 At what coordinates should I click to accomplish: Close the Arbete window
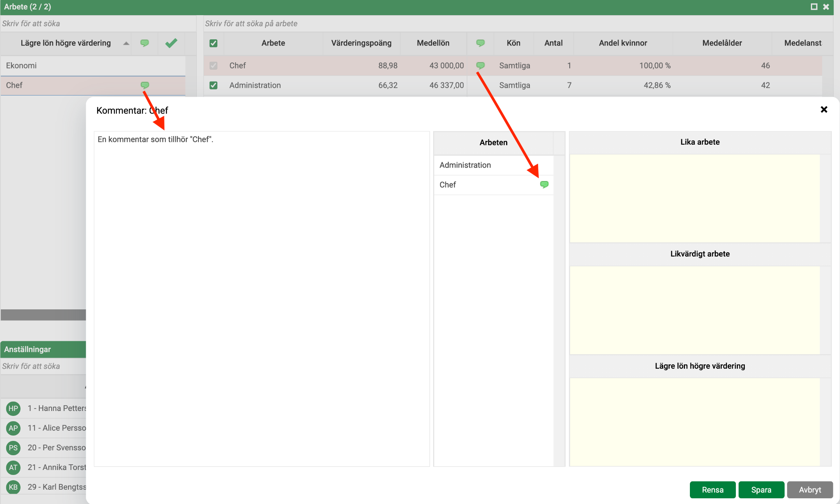[826, 7]
